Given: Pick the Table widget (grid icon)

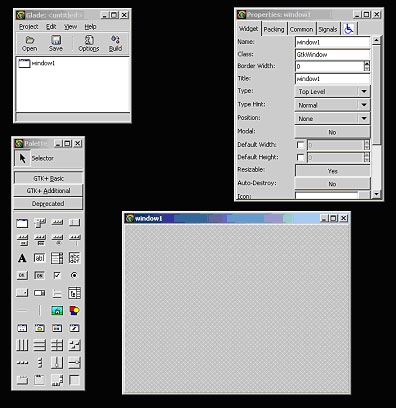Looking at the screenshot, I should click(57, 345).
